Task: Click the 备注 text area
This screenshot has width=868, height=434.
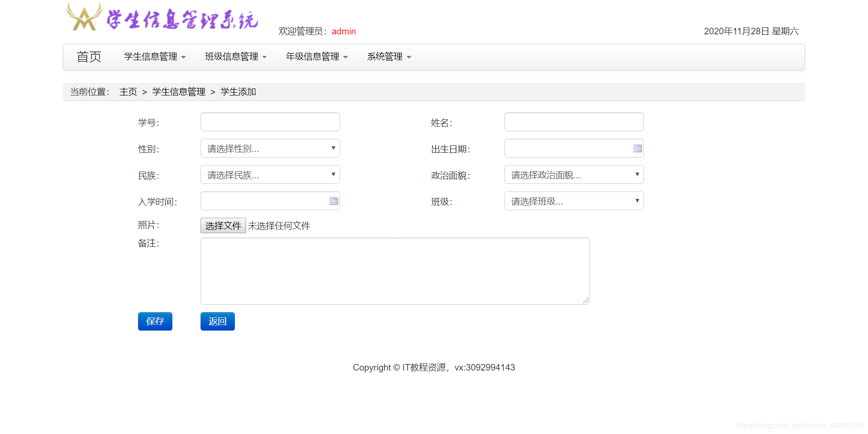Action: 395,271
